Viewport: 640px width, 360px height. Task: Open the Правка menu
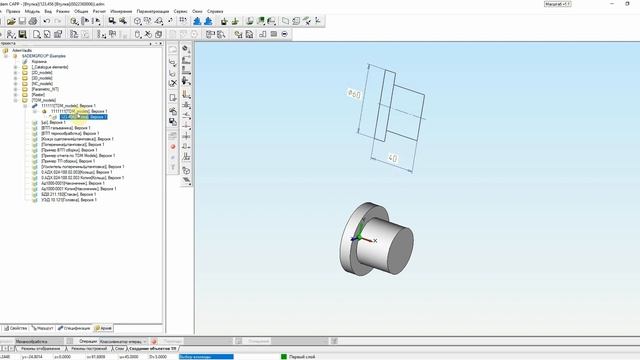[x=13, y=11]
